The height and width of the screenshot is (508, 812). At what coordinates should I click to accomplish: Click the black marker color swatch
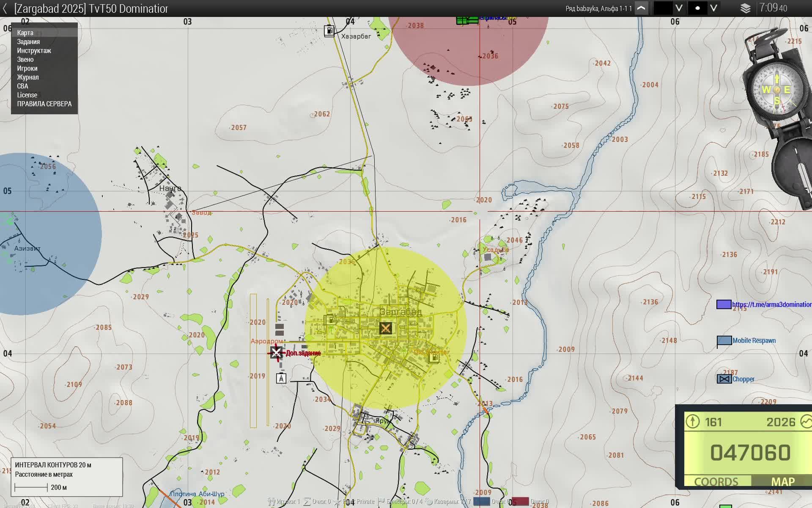pos(663,8)
